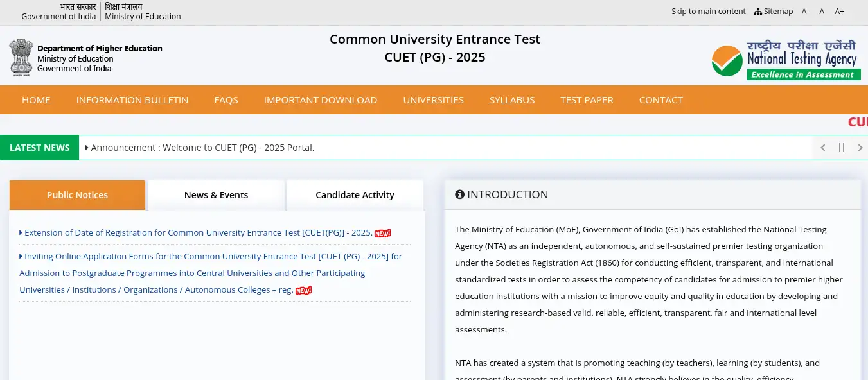Open Inviting Online Application Forms notice
Image resolution: width=868 pixels, height=380 pixels.
(x=211, y=273)
